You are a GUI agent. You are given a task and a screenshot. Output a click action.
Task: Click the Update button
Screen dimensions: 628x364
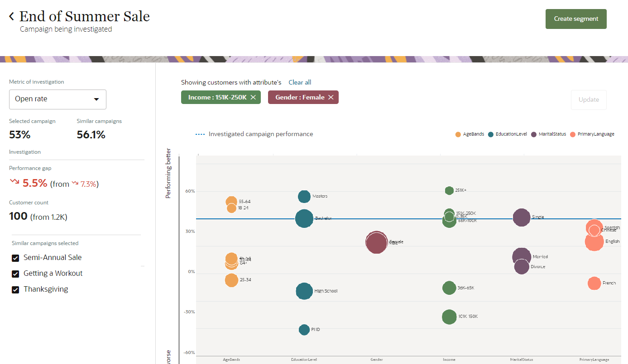tap(589, 99)
